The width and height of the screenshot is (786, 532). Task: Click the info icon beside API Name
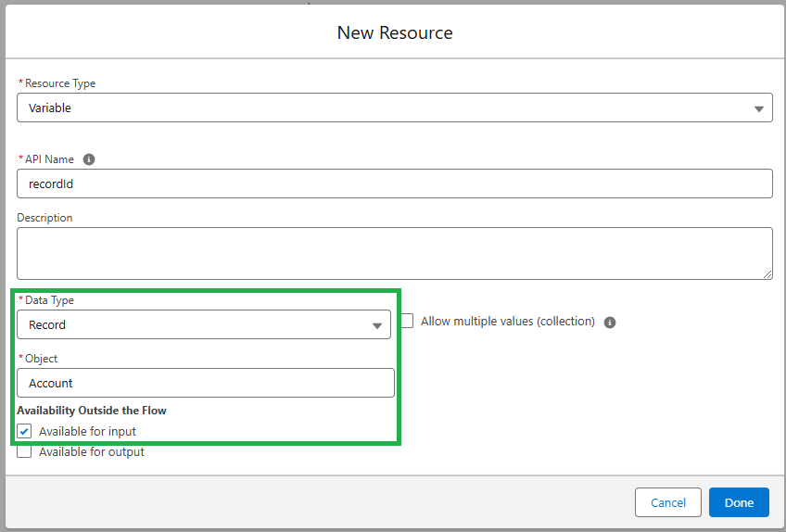pyautogui.click(x=89, y=159)
